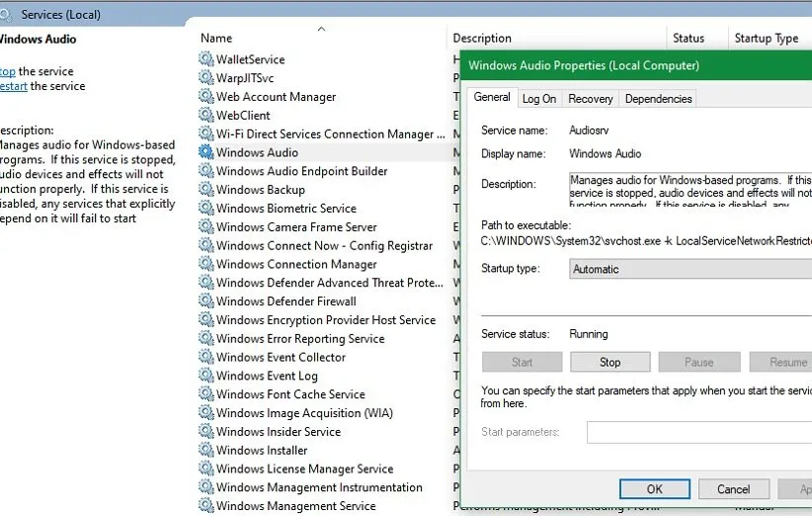The height and width of the screenshot is (516, 812).
Task: Click the Web Account Manager service icon
Action: (x=205, y=97)
